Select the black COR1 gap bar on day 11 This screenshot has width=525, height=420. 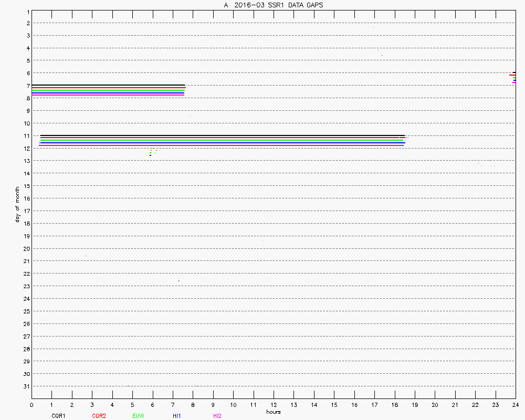pyautogui.click(x=223, y=135)
